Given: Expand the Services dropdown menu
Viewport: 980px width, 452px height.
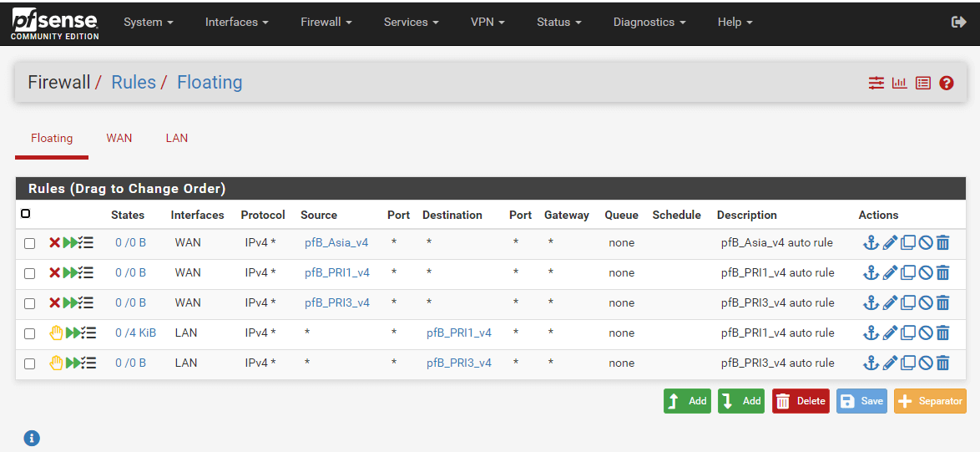Looking at the screenshot, I should [411, 23].
